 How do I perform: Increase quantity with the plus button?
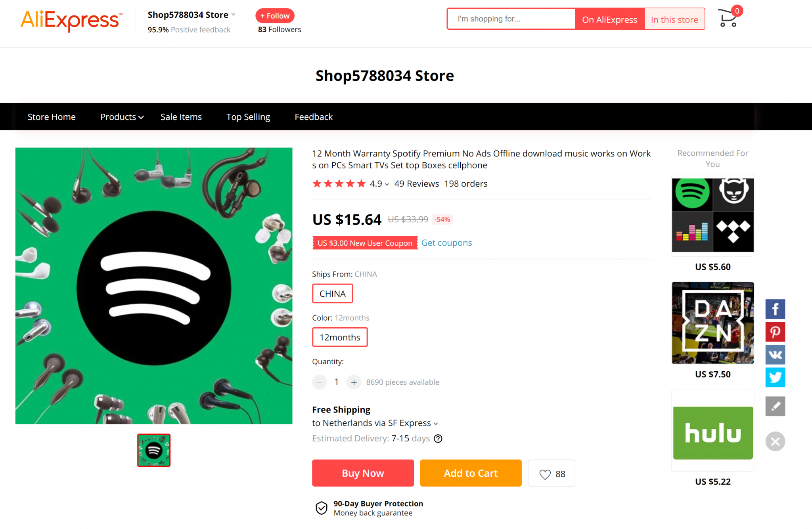[x=354, y=382]
